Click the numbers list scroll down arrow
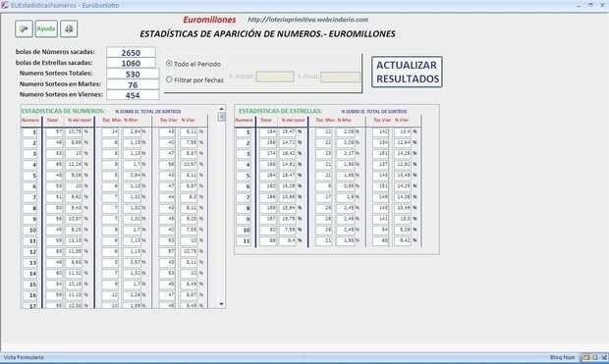Viewport: 609px width, 364px height. coord(221,304)
